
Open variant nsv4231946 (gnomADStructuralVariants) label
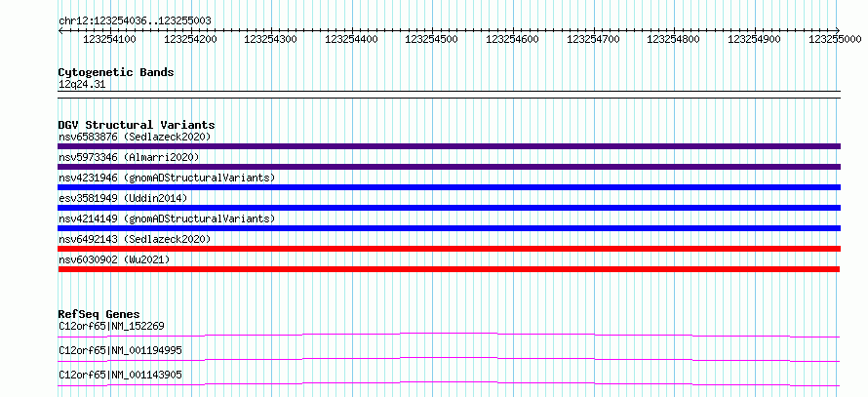tap(167, 178)
